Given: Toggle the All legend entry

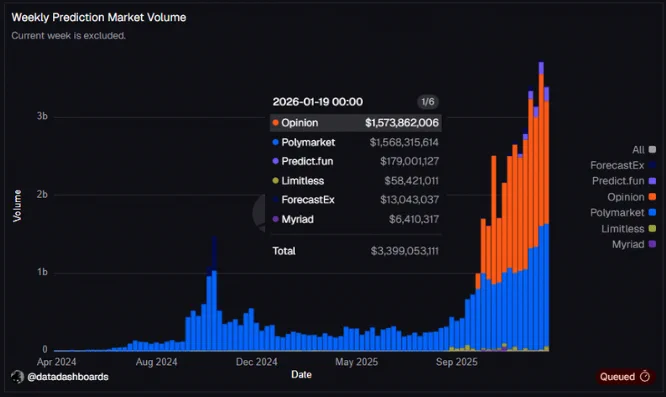Looking at the screenshot, I should [x=643, y=149].
